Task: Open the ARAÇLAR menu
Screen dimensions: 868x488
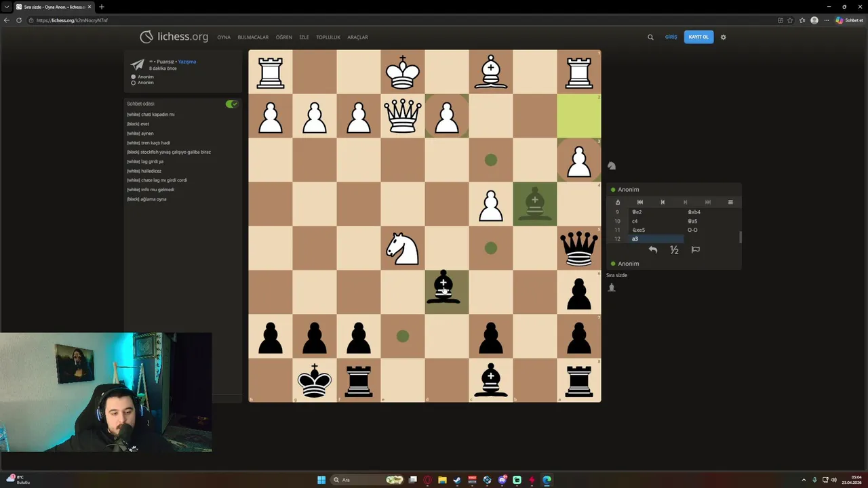Action: point(357,37)
